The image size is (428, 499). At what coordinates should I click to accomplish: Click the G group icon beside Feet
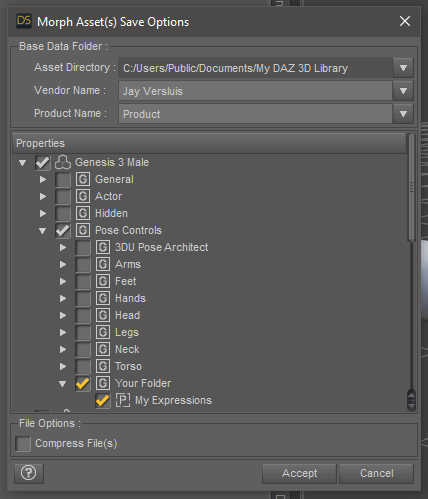(x=103, y=281)
